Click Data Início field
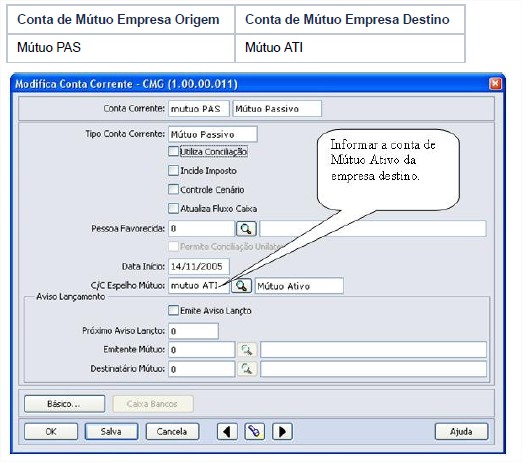522x462 pixels. tap(199, 267)
